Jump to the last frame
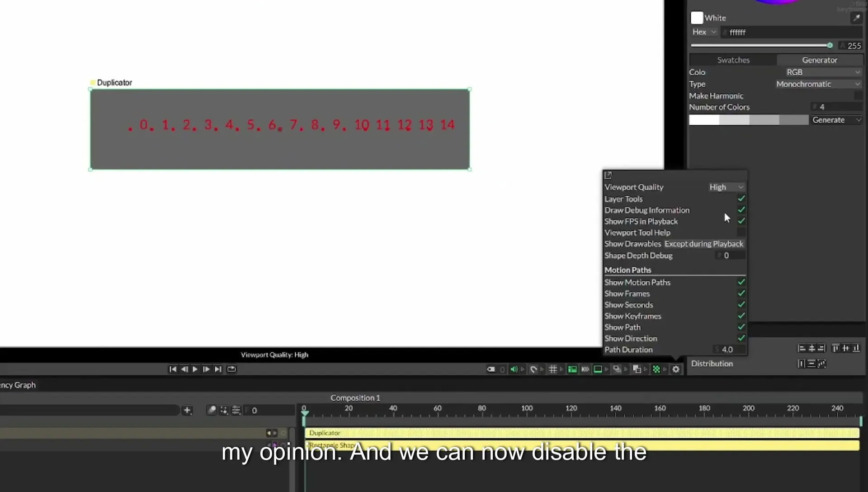Viewport: 868px width, 492px height. 218,369
